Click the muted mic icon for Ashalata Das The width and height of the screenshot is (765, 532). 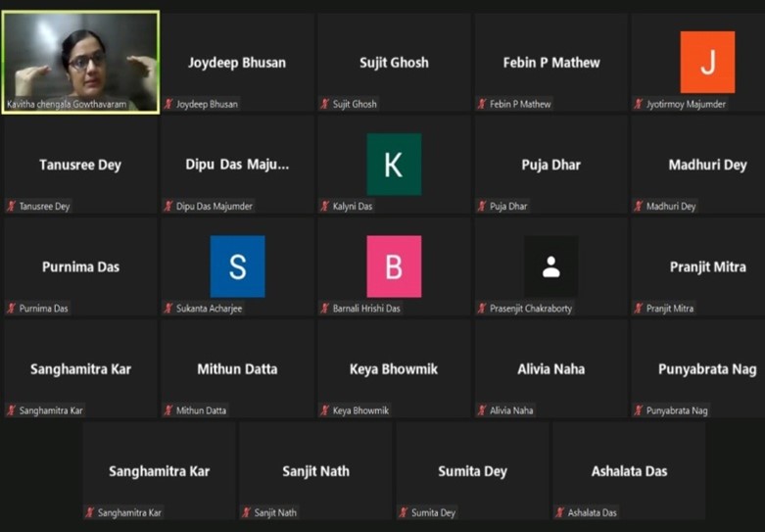560,512
